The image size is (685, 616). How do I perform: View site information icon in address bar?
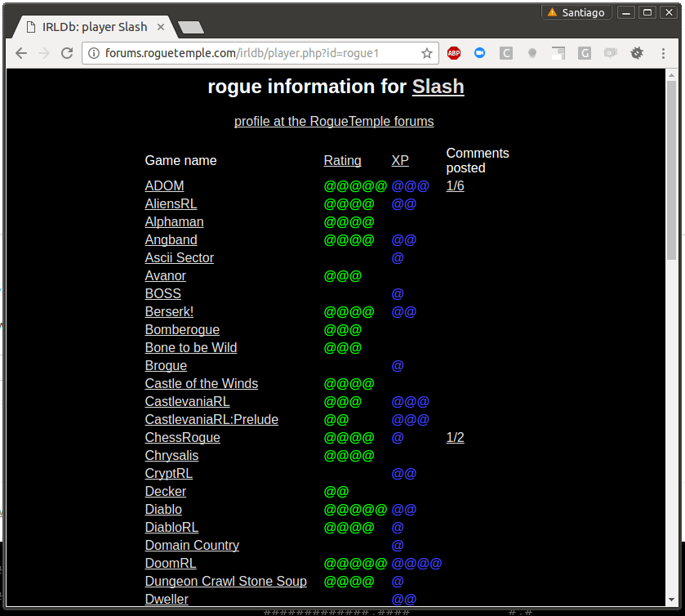[x=94, y=53]
